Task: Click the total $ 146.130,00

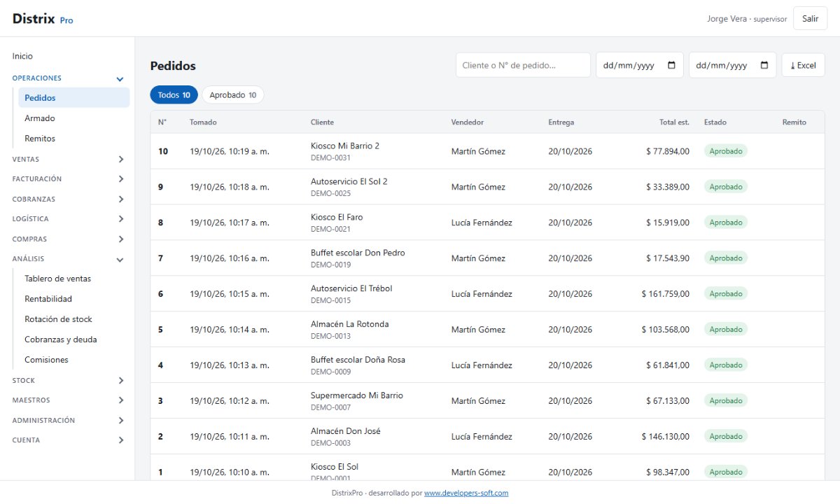Action: click(666, 437)
